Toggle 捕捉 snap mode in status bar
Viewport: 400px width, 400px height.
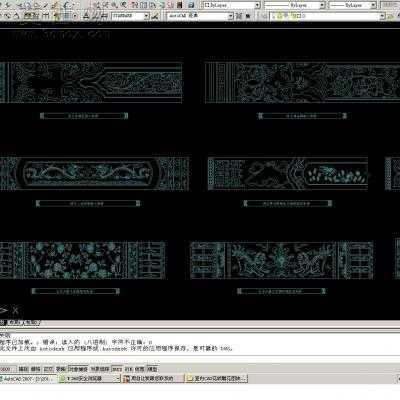pos(23,369)
